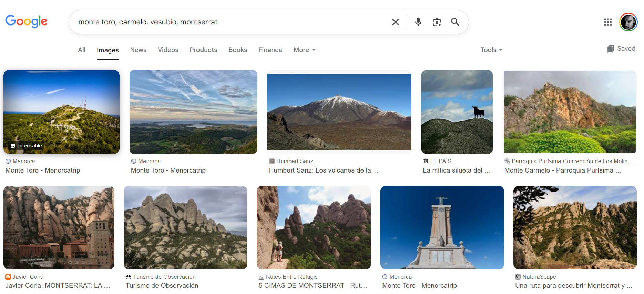Open the NaturaScape Montserrat landscape thumbnail
The width and height of the screenshot is (644, 294).
(575, 227)
